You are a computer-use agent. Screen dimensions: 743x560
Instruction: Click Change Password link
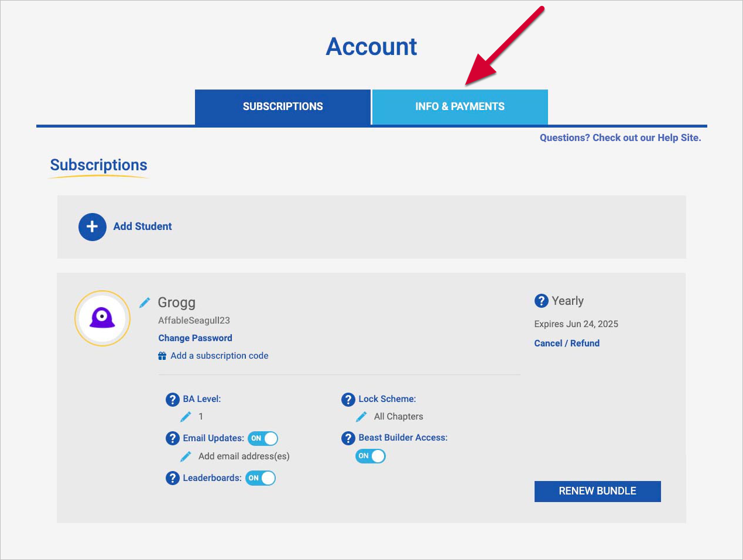tap(195, 338)
